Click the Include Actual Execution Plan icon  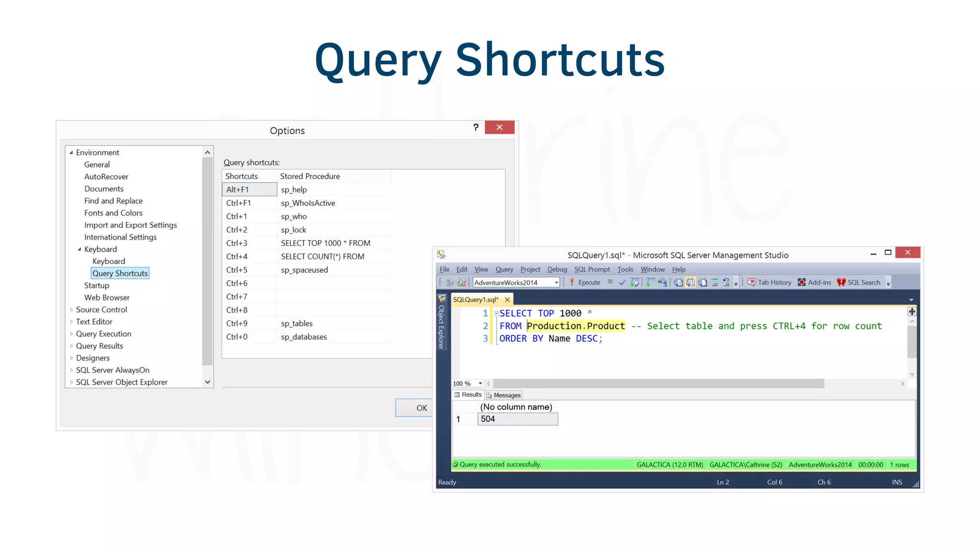click(x=650, y=282)
